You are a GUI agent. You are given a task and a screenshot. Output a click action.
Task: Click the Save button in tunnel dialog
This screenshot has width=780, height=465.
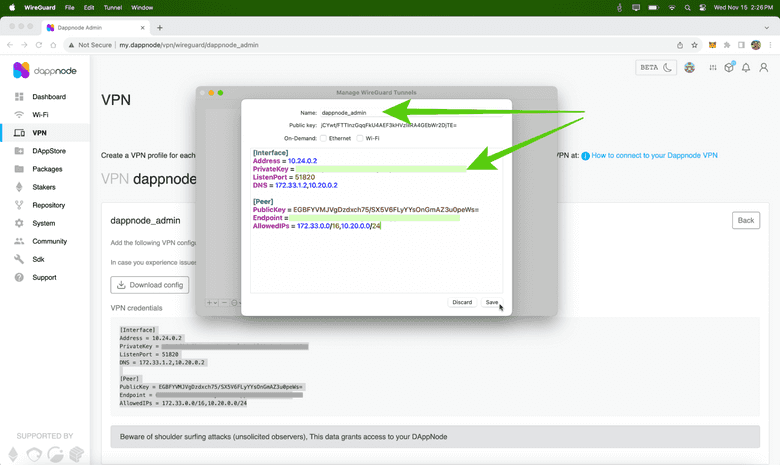click(x=491, y=302)
